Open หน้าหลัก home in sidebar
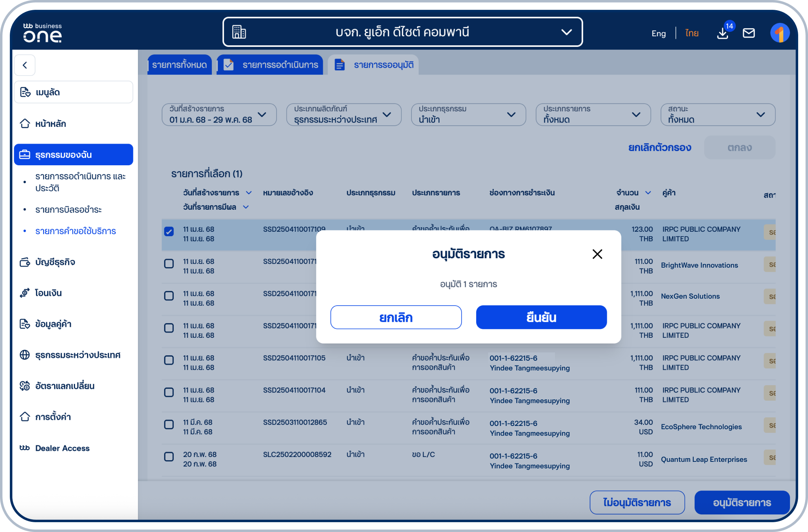 pos(50,124)
